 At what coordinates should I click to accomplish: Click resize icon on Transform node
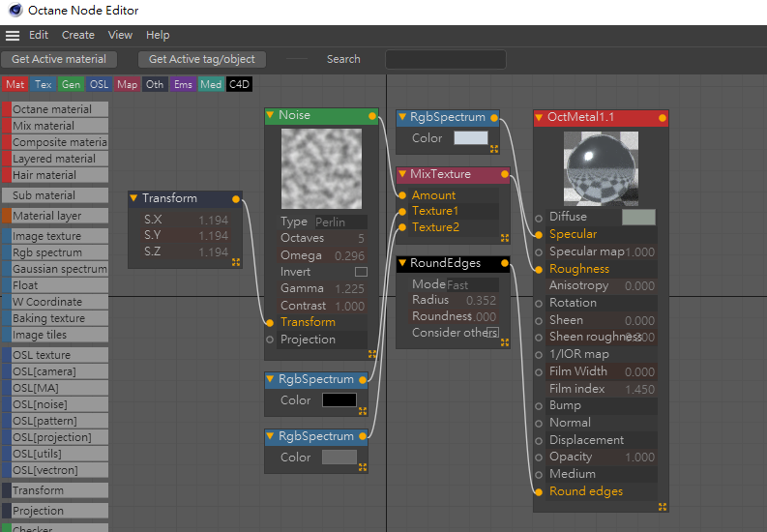[236, 262]
